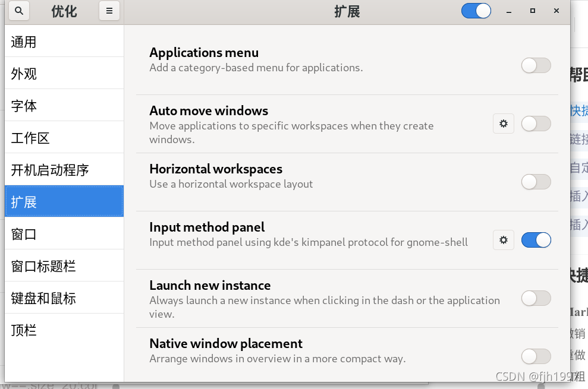The width and height of the screenshot is (588, 389).
Task: Go to the 字体 settings page
Action: point(24,106)
